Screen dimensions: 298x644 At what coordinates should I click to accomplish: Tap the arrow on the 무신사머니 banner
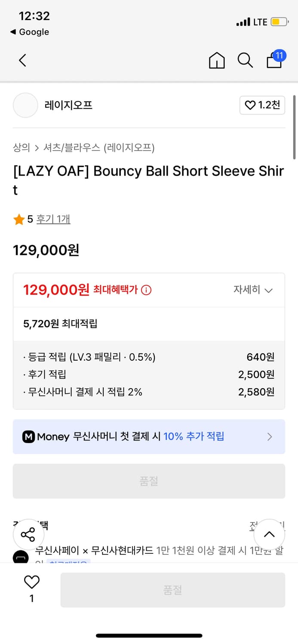270,437
